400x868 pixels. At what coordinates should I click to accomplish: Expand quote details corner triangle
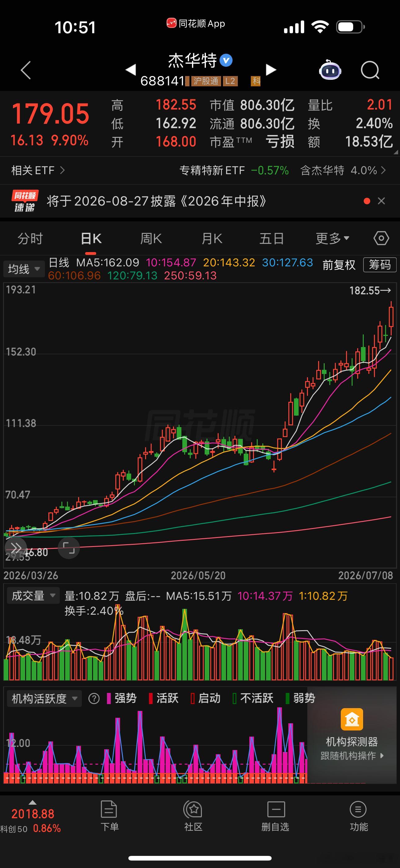396,152
